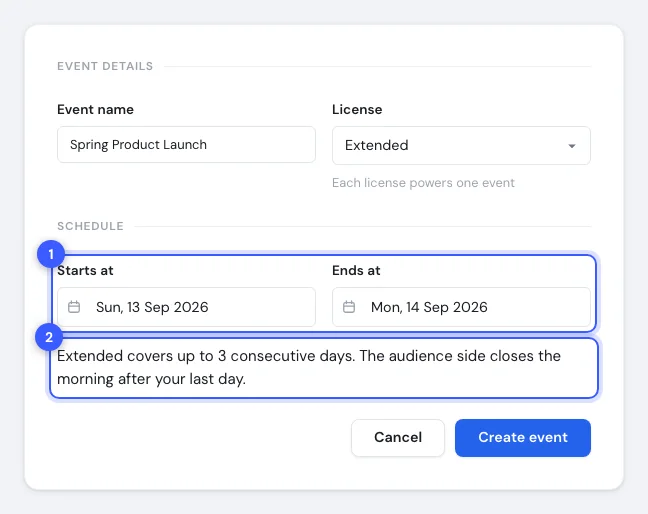Open the License dropdown arrow

[x=572, y=146]
